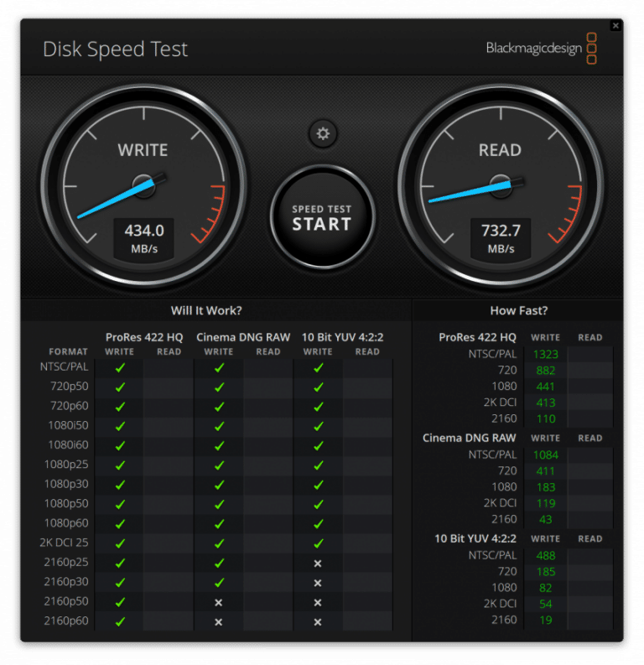Select the Will It Work? heading
644x665 pixels.
click(206, 310)
